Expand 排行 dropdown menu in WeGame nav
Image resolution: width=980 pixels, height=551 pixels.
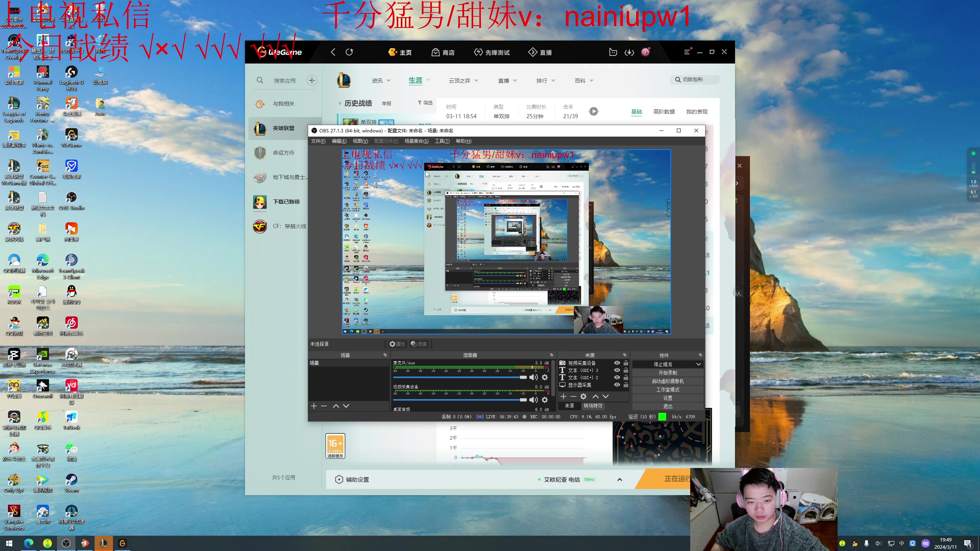(x=544, y=80)
